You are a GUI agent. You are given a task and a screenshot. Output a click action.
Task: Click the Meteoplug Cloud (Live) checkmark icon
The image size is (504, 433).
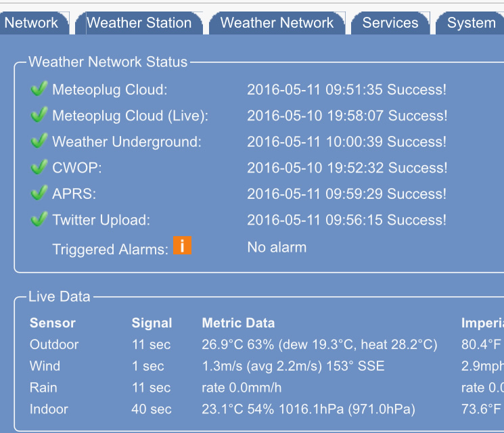coord(39,116)
